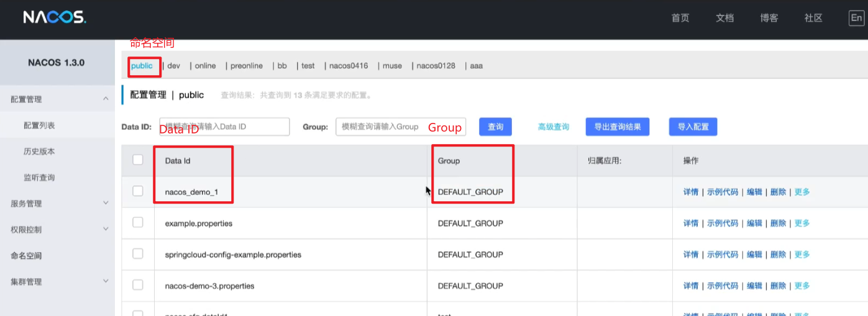Select the dev namespace tab
The image size is (868, 316).
coord(173,66)
